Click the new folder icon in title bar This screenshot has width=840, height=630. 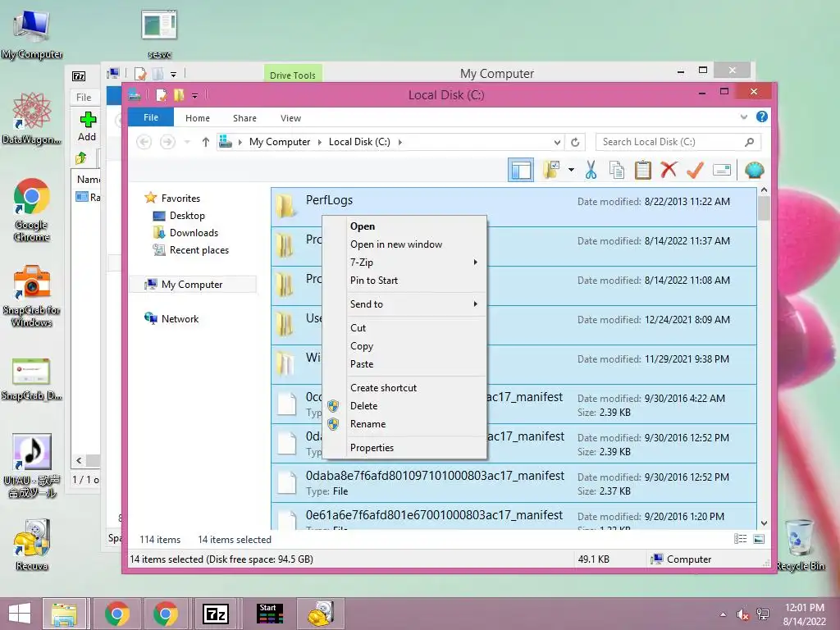178,95
